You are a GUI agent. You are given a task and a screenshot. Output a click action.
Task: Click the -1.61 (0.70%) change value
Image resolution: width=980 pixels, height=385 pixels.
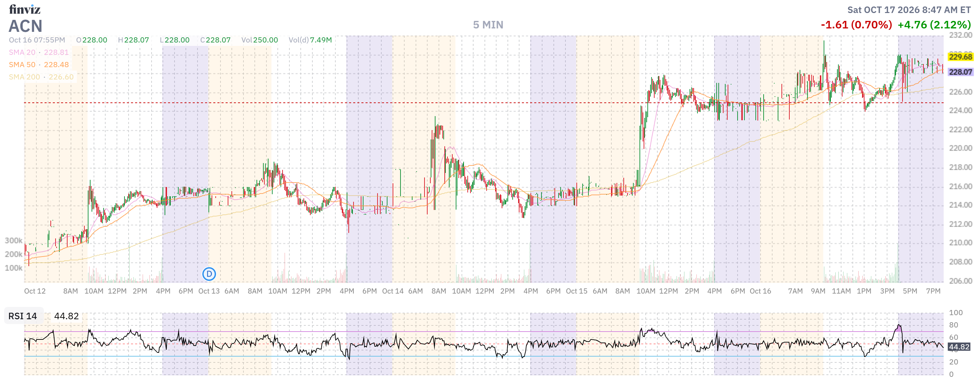[x=856, y=25]
